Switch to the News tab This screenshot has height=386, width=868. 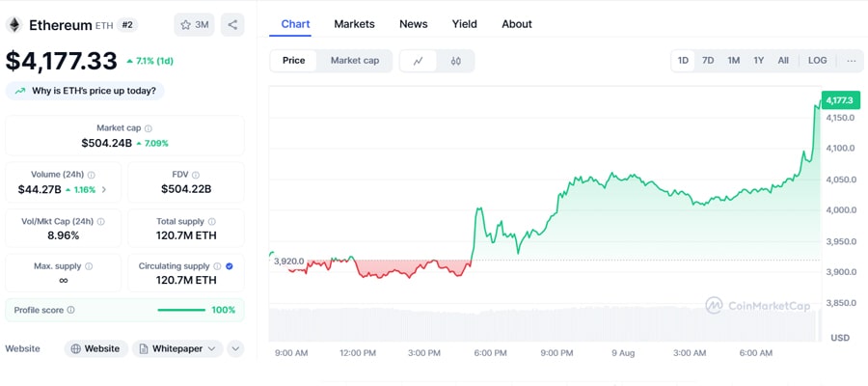(x=414, y=24)
